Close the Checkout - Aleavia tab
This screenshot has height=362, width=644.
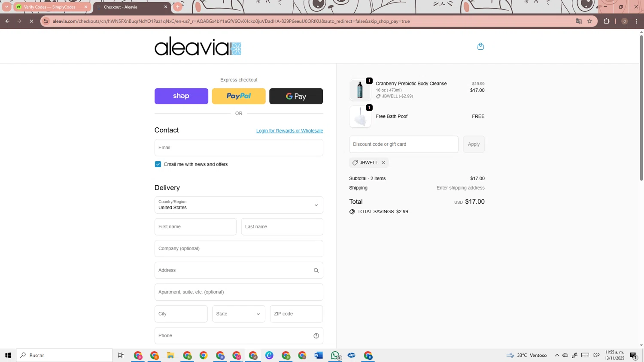point(166,7)
